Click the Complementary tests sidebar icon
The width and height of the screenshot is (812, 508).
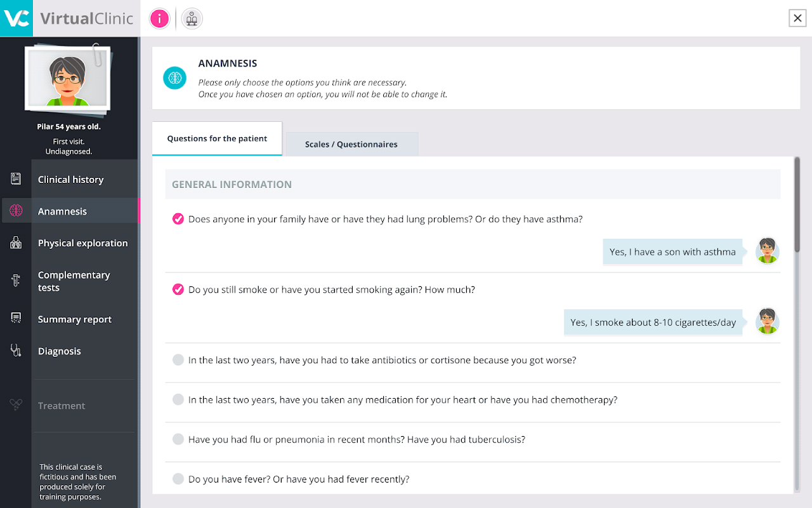[x=16, y=281]
